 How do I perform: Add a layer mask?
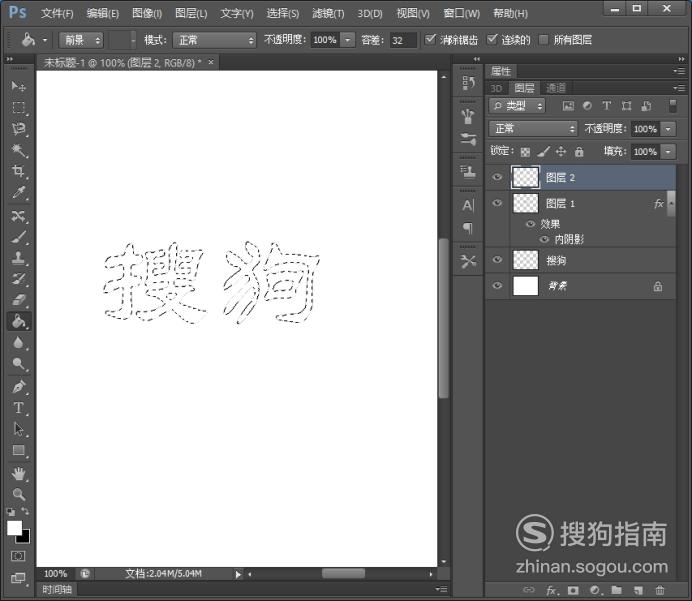[573, 590]
